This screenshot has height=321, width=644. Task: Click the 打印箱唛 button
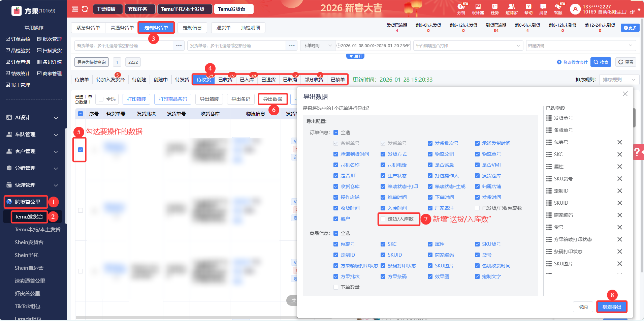(136, 99)
